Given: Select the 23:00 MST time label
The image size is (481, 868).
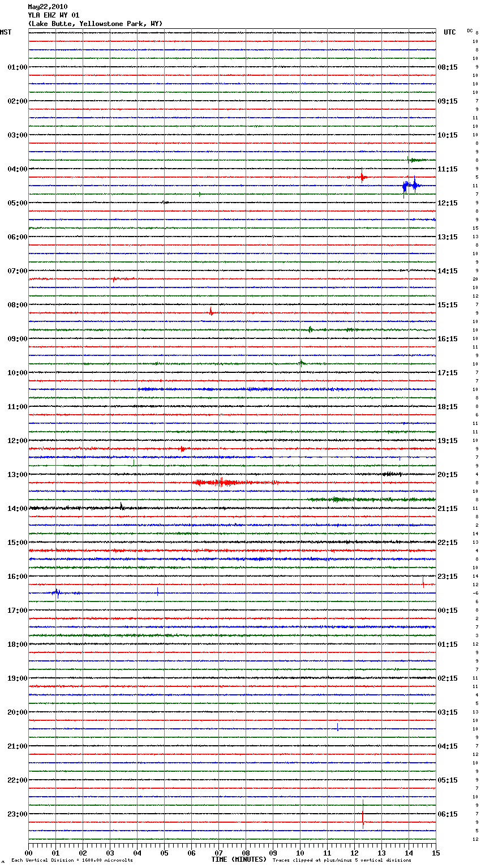Looking at the screenshot, I should click(x=18, y=814).
